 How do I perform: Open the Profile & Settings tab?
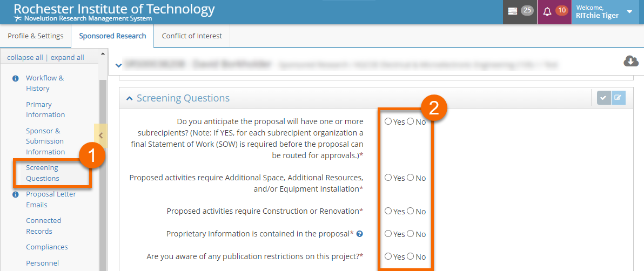[x=35, y=36]
